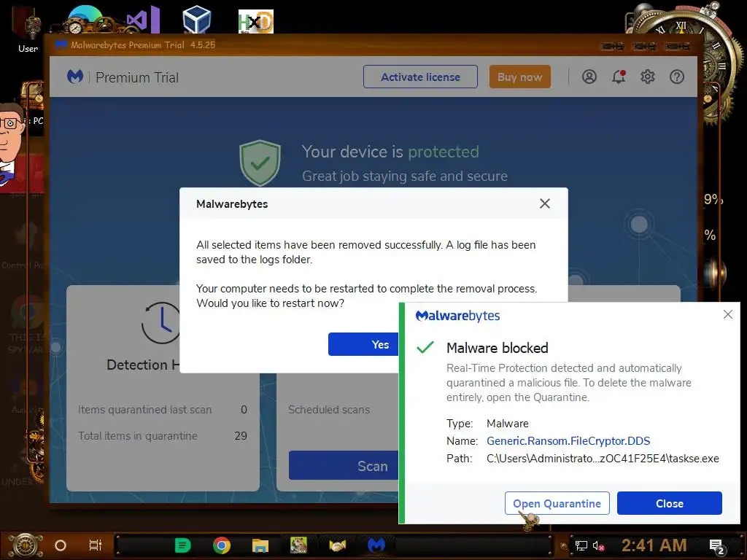Image resolution: width=747 pixels, height=560 pixels.
Task: Open the notifications bell in Malwarebytes
Action: click(x=619, y=77)
